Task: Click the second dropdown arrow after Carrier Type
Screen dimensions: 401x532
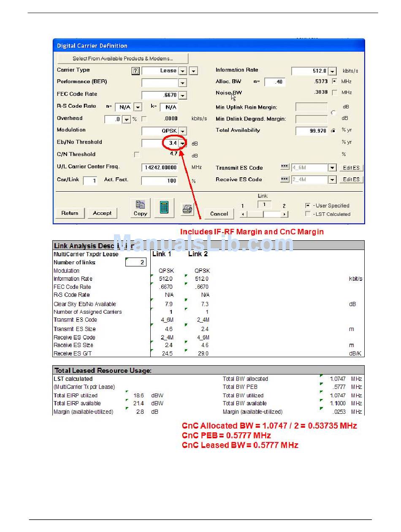Action: click(x=193, y=71)
